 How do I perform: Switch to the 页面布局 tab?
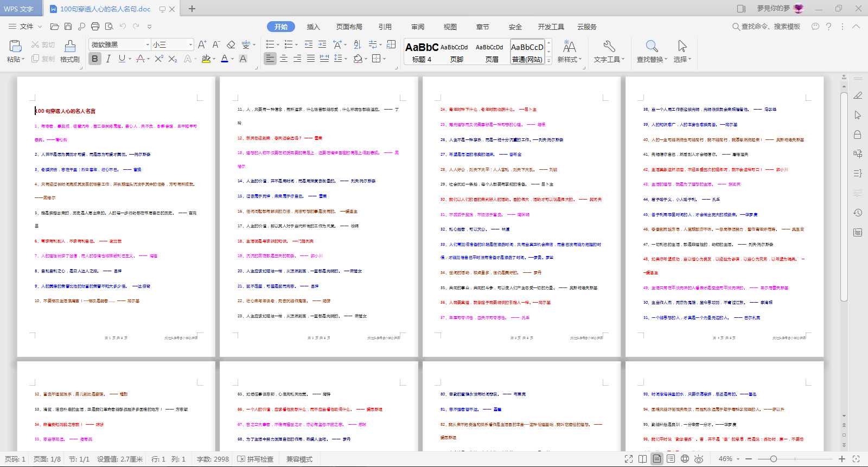[x=349, y=27]
